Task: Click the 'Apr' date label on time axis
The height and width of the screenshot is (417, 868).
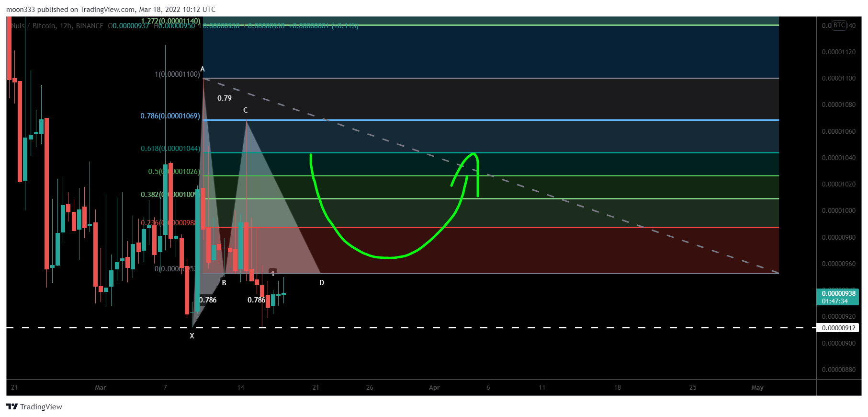Action: click(x=434, y=387)
